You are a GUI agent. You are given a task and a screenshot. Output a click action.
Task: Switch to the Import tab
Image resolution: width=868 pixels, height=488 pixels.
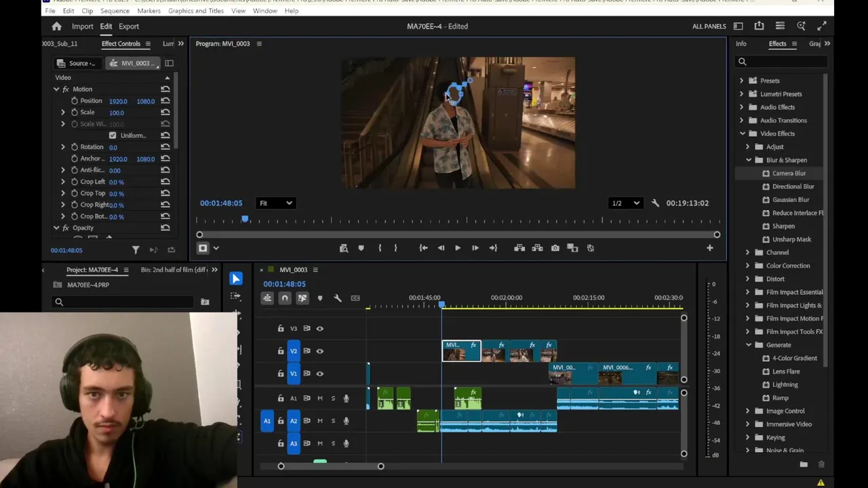83,26
